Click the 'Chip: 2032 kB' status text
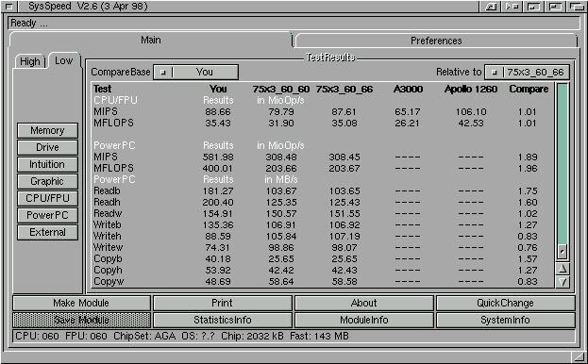 252,336
